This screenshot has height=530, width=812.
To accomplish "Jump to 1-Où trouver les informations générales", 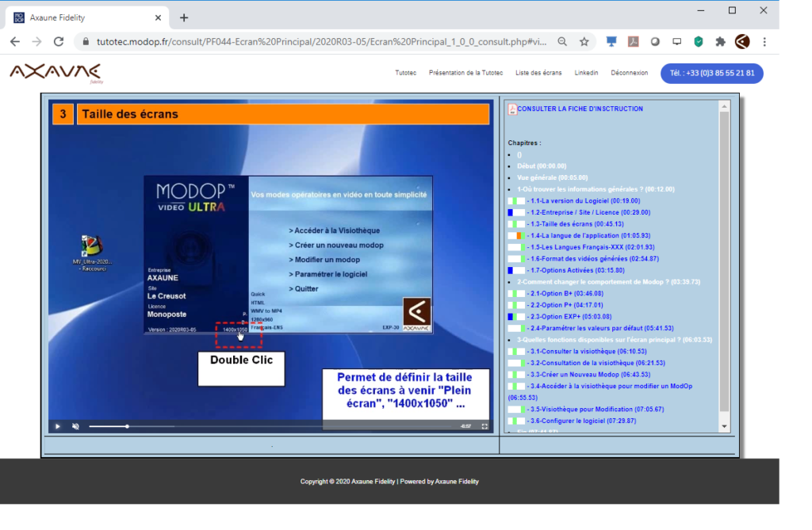I will pyautogui.click(x=596, y=189).
